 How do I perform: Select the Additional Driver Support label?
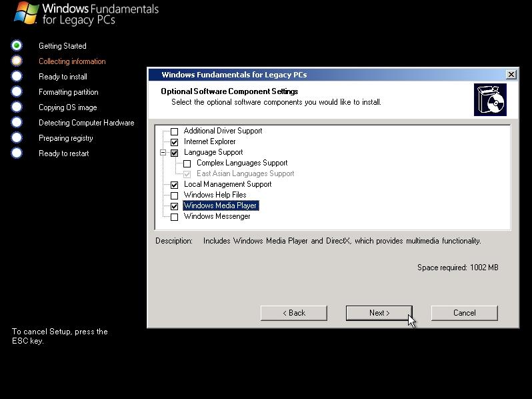(223, 131)
